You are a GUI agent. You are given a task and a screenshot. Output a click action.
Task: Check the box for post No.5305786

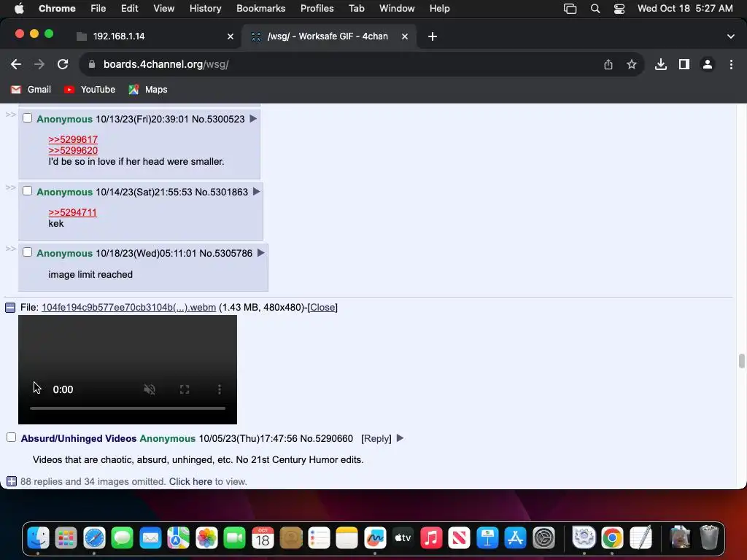27,252
